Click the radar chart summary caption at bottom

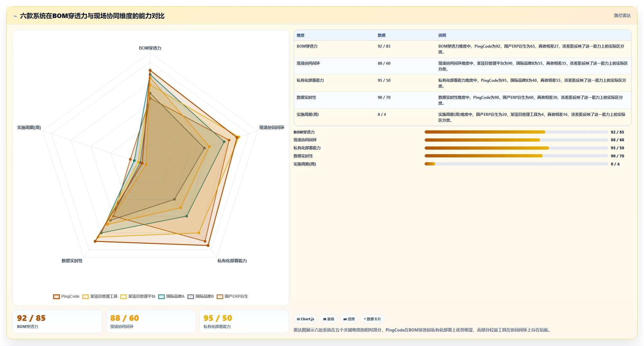422,330
